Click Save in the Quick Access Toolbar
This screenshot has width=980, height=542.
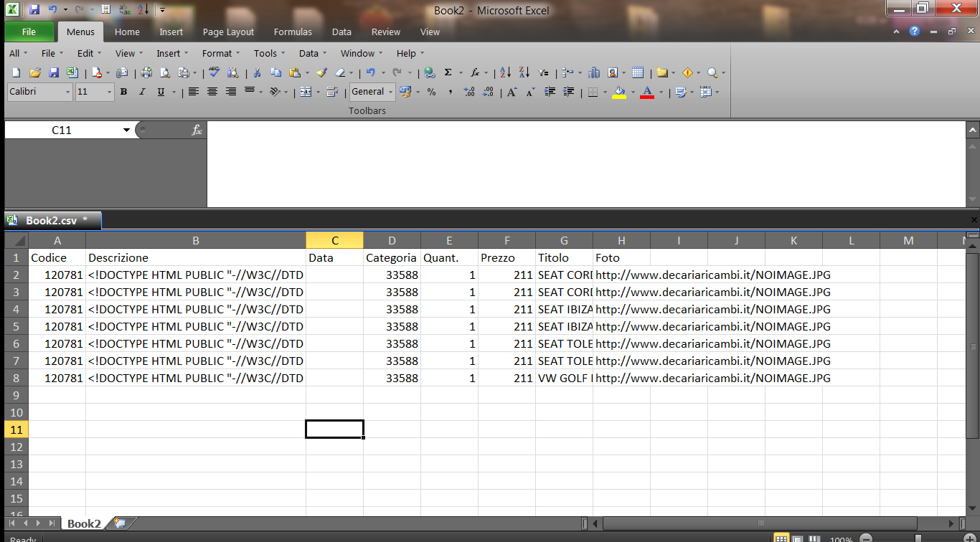click(x=34, y=10)
